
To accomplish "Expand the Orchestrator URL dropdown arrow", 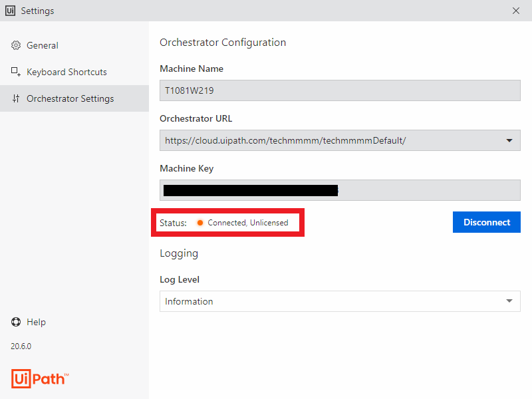I will point(509,140).
